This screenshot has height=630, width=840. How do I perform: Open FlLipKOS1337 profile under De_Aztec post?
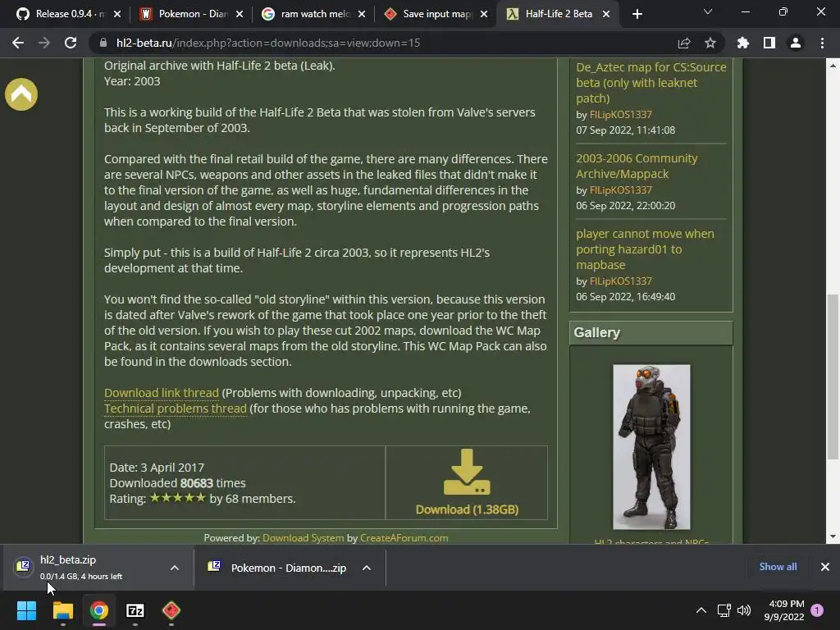click(x=620, y=115)
